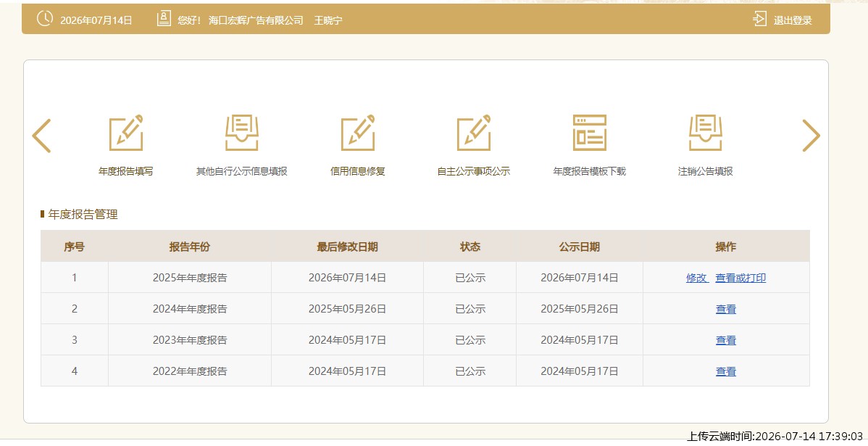
Task: Click the user name 王晓宁
Action: (x=328, y=20)
